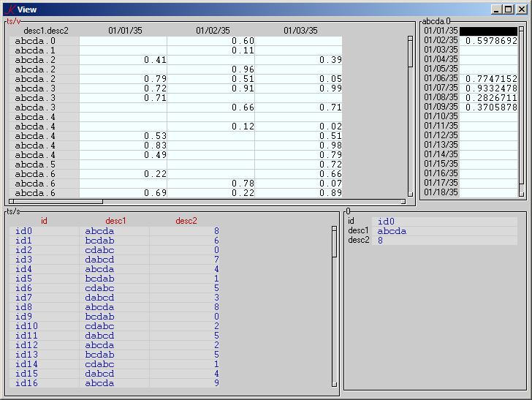Click the red desc2 column header
Viewport: 532px width, 400px height.
186,221
